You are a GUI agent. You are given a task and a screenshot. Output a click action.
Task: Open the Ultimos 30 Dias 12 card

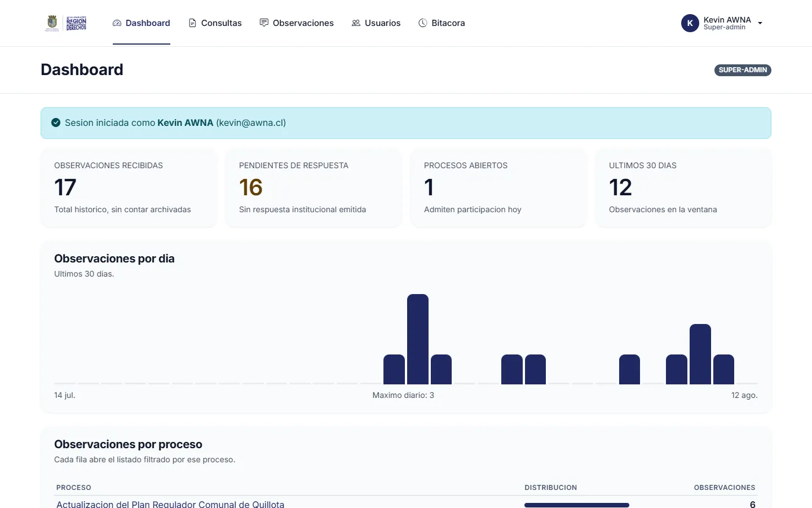point(683,187)
